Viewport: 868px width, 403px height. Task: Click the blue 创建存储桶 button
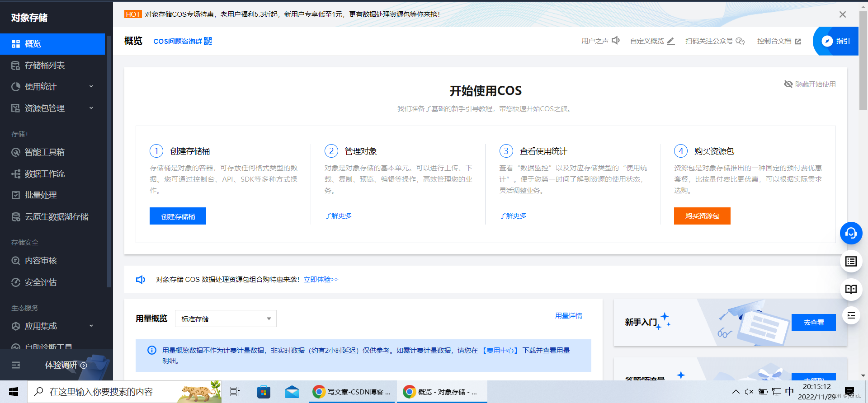coord(178,216)
